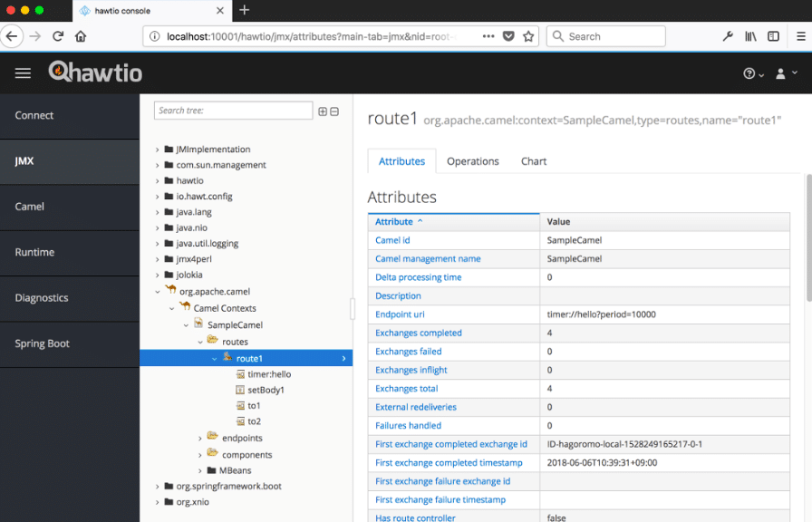
Task: Collapse the org.apache.camel node
Action: click(158, 292)
